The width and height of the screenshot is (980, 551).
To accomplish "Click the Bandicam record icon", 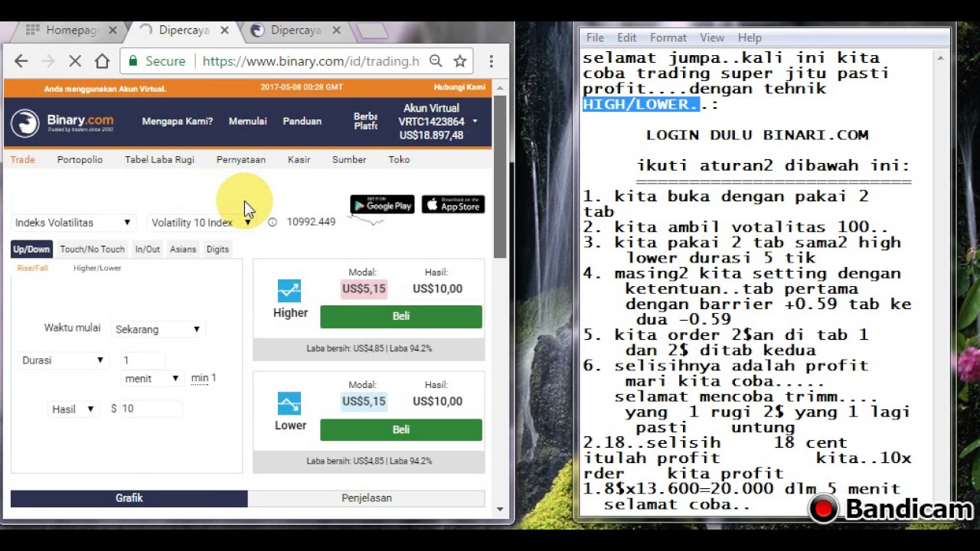I will 824,509.
